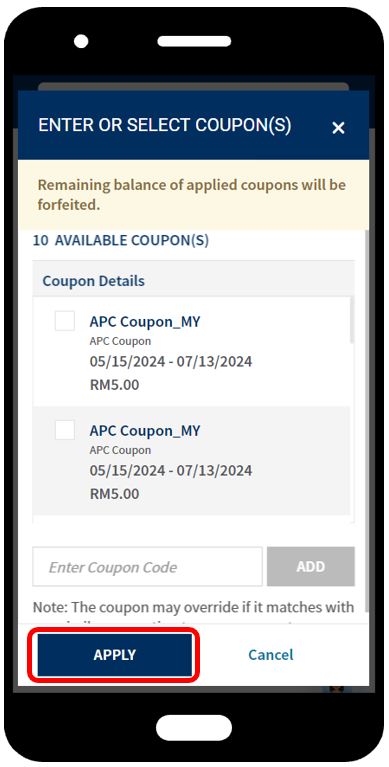Image resolution: width=389 pixels, height=767 pixels.
Task: Click the forfeited balance warning banner
Action: [x=193, y=195]
